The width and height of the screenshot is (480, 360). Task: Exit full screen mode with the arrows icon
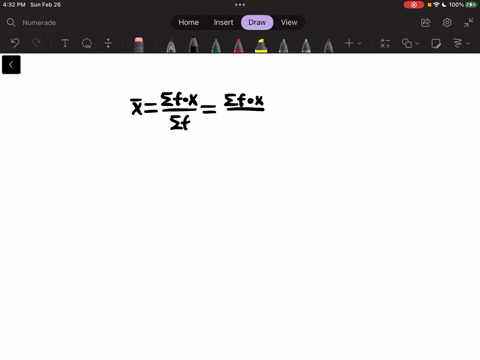pos(468,23)
